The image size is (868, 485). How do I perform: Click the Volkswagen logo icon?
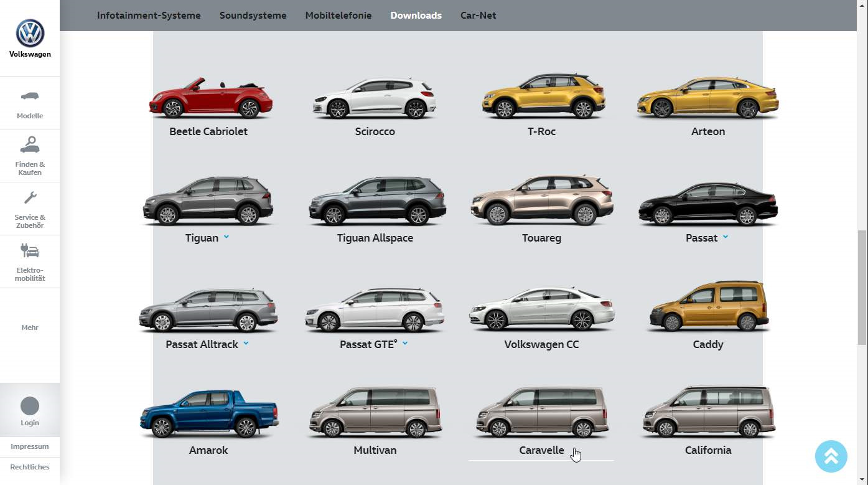[x=30, y=33]
